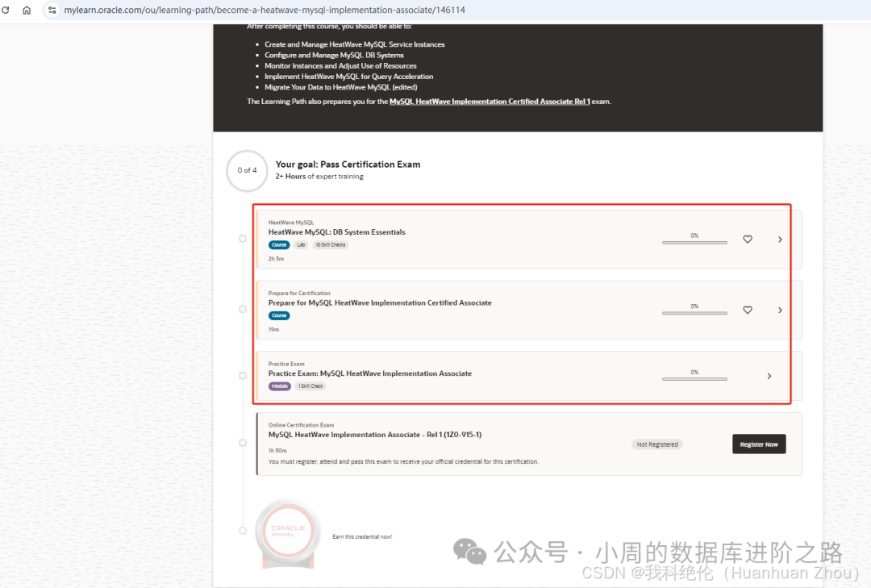Screen dimensions: 871x588
Task: Click the Configure and Manage MySQL DB Systems bullet
Action: pyautogui.click(x=334, y=55)
